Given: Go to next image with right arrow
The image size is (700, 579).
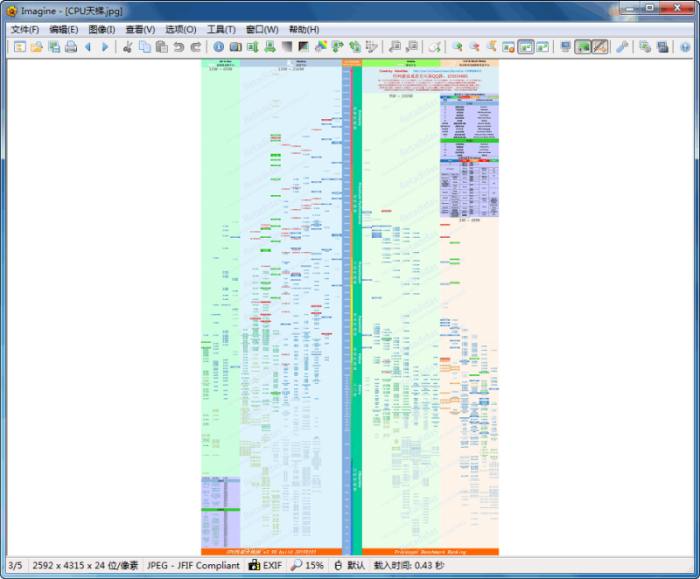Looking at the screenshot, I should pos(105,47).
